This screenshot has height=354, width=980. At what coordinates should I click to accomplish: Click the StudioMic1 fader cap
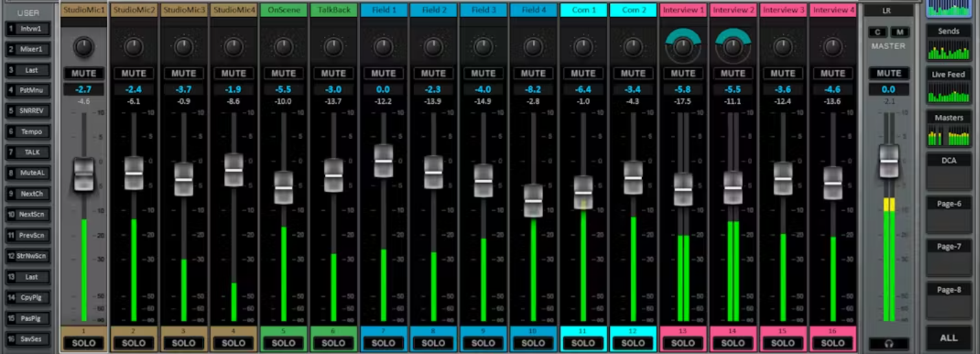(x=84, y=175)
